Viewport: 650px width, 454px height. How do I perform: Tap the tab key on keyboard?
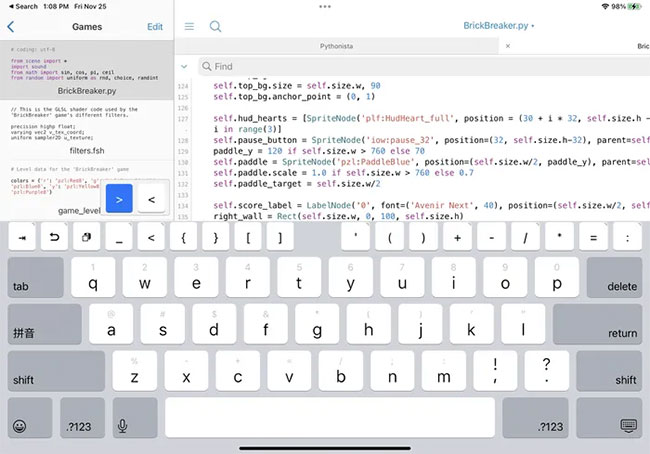click(x=36, y=277)
